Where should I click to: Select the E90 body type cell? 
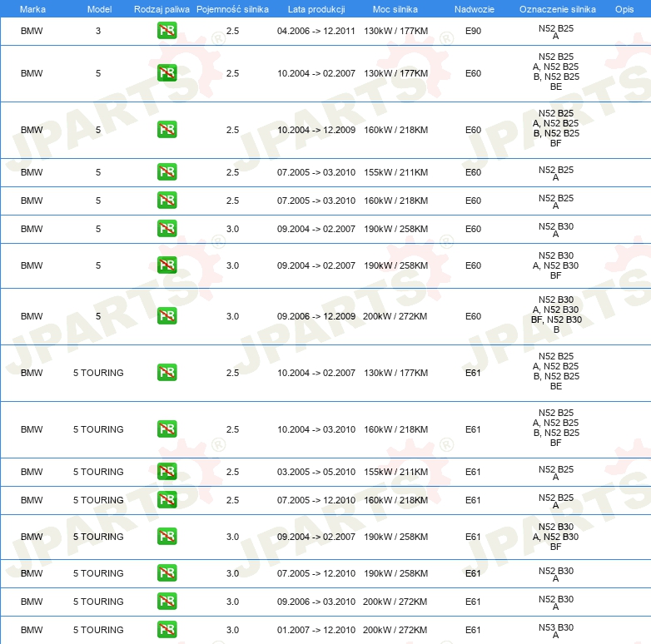coord(473,32)
